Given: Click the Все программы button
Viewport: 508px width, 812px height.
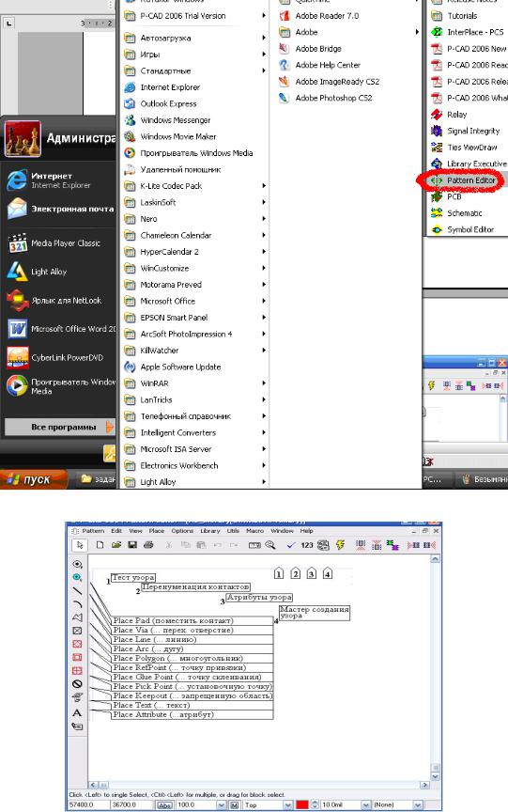Looking at the screenshot, I should coord(60,428).
